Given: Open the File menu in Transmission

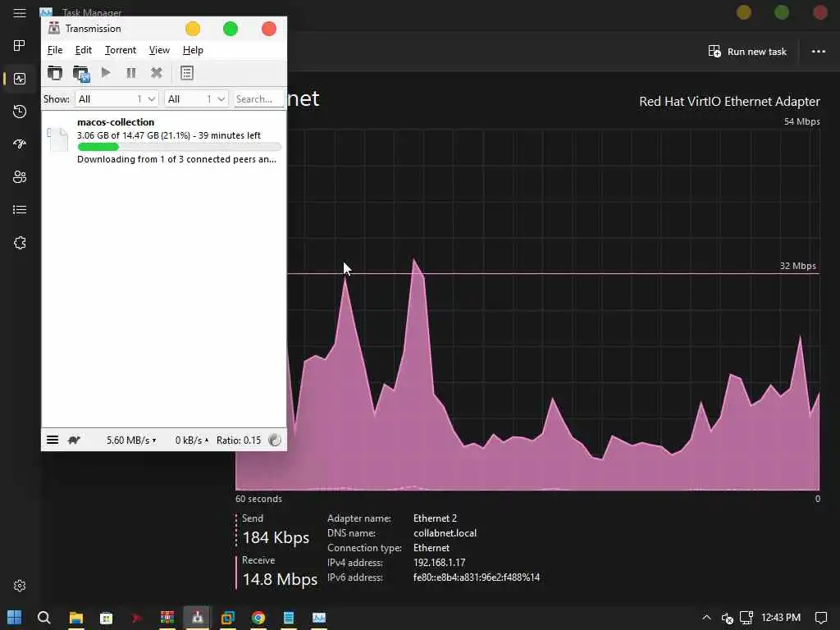Looking at the screenshot, I should 55,50.
